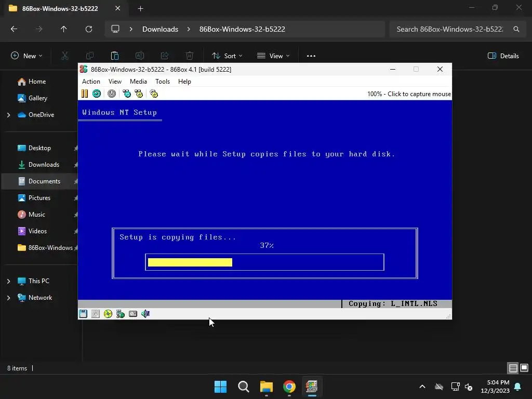Click the hard reset toolbar icon

97,94
